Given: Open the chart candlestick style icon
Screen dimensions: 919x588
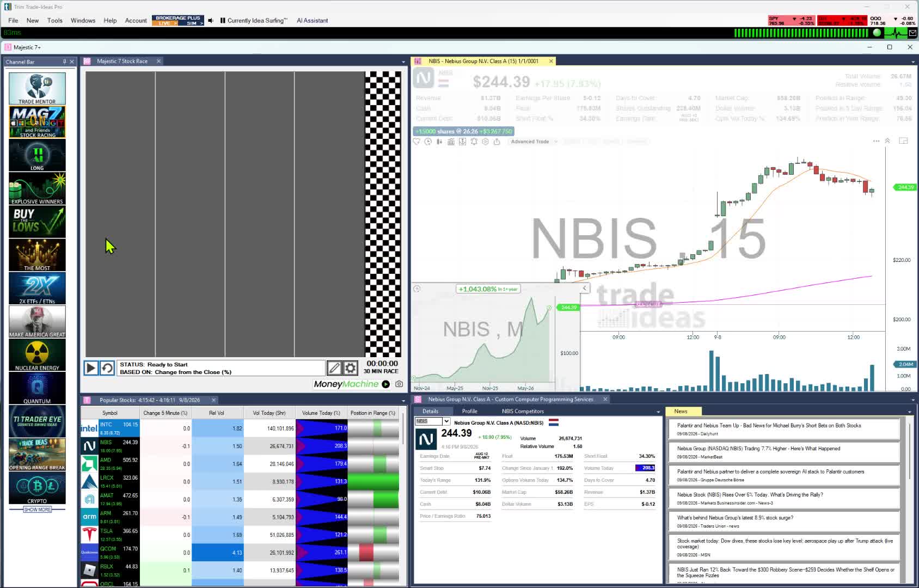Looking at the screenshot, I should [439, 142].
